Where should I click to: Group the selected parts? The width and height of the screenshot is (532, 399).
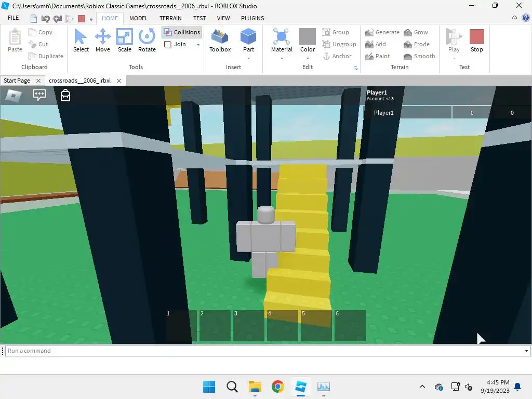click(336, 32)
